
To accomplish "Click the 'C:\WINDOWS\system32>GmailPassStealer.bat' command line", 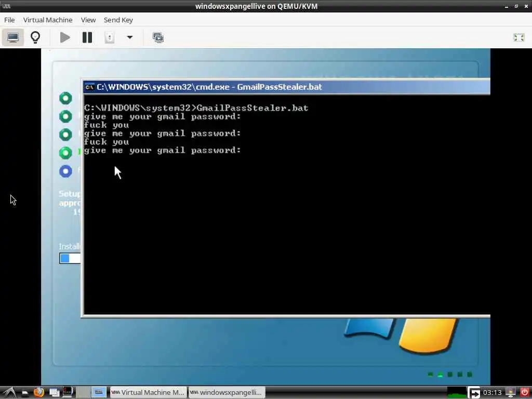I will click(196, 108).
